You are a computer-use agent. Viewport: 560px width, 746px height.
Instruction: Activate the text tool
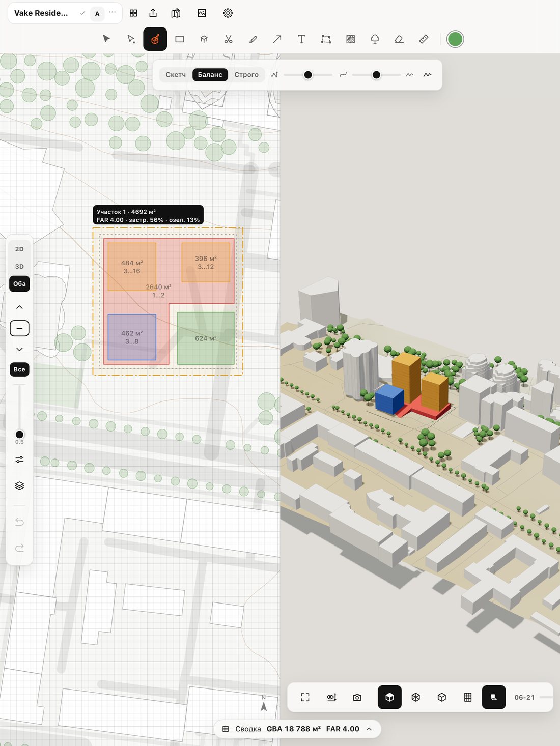301,39
